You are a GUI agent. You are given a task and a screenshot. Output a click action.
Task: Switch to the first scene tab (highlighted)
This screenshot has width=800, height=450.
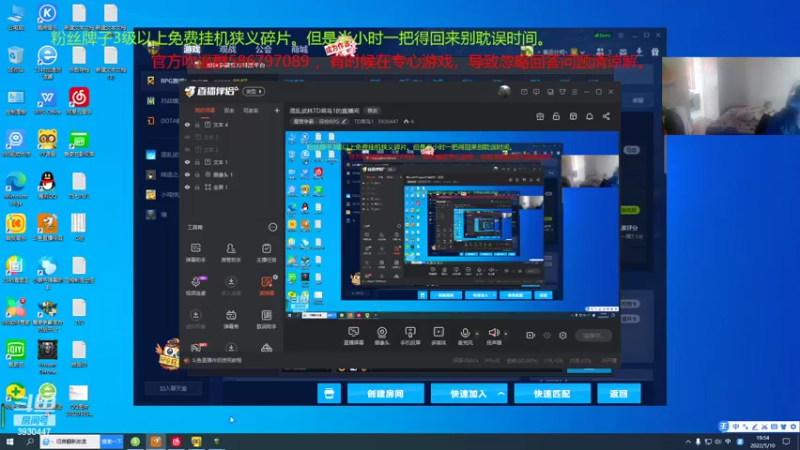(x=205, y=110)
